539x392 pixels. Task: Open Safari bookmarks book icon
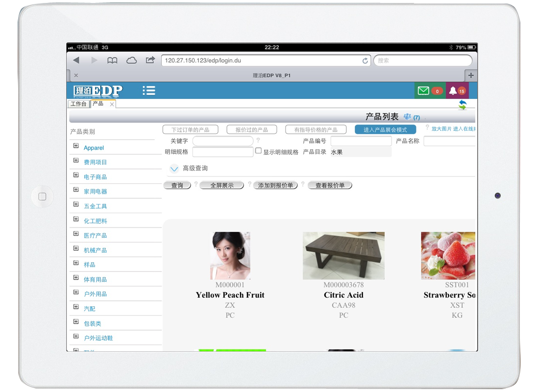tap(112, 60)
